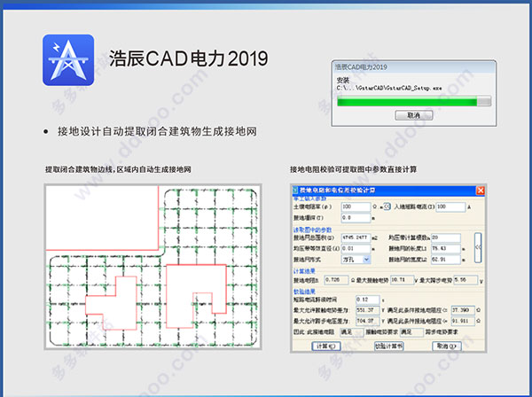Click the 校验计算书 report button
This screenshot has width=532, height=397.
pyautogui.click(x=389, y=346)
